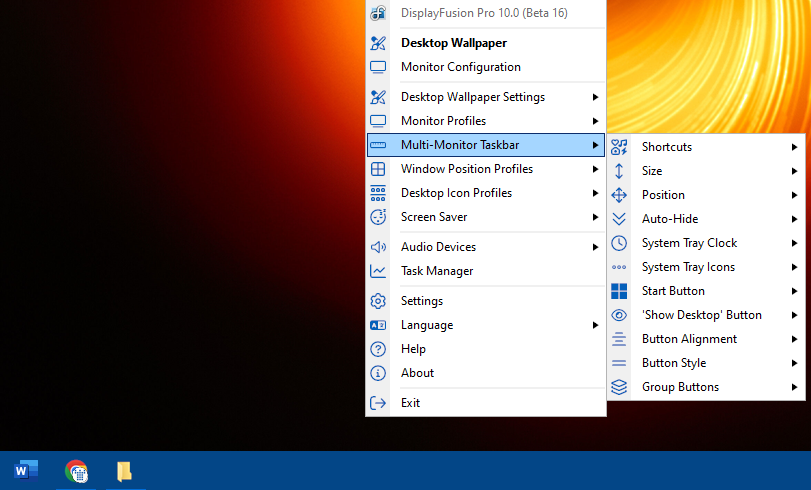The width and height of the screenshot is (811, 490).
Task: Open Button Alignment submenu entry
Action: (706, 339)
